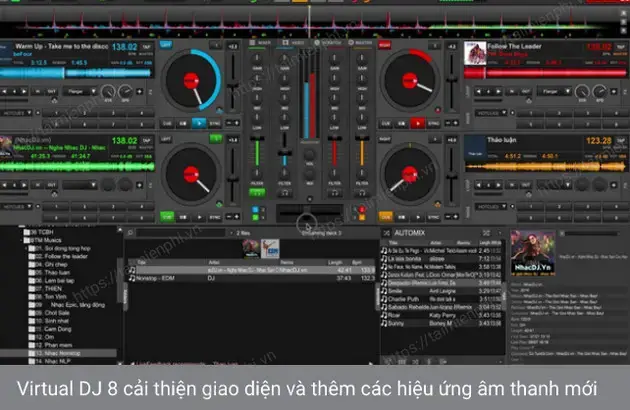Viewport: 630px width, 410px height.
Task: Click hotcue pad 1 on blue deck
Action: 56,113
